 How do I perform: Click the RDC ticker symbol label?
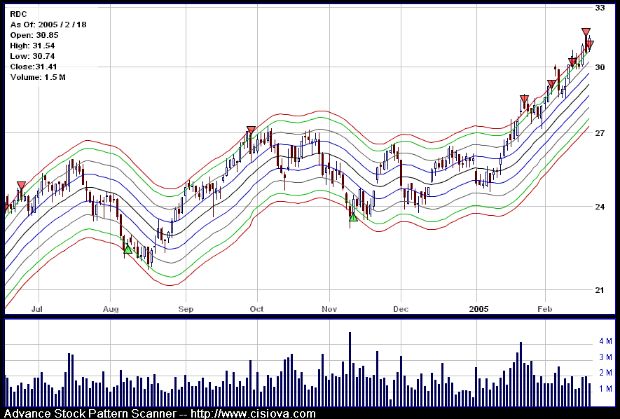click(17, 14)
